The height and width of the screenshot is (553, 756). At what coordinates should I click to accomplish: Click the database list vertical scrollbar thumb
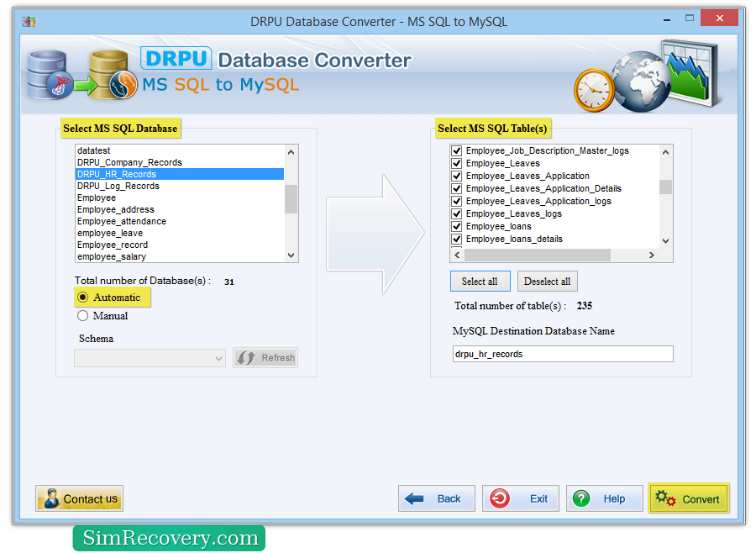click(291, 199)
